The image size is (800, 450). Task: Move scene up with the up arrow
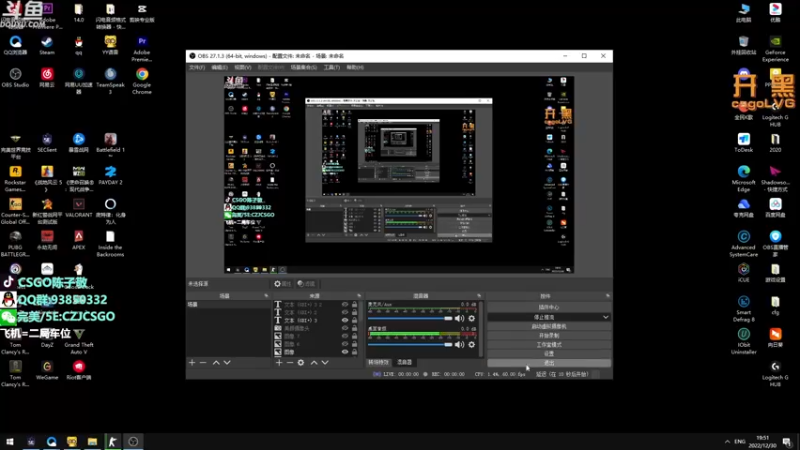[x=216, y=362]
